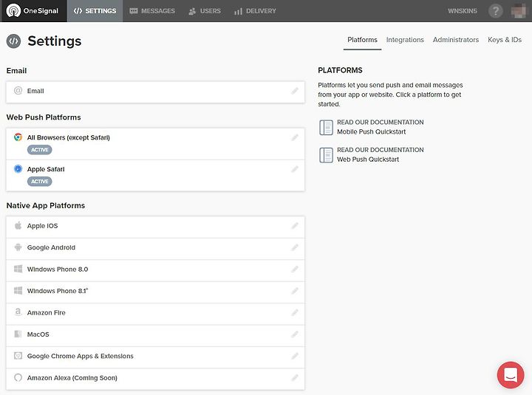This screenshot has height=395, width=532.
Task: Open Google Android platform
Action: pyautogui.click(x=155, y=249)
